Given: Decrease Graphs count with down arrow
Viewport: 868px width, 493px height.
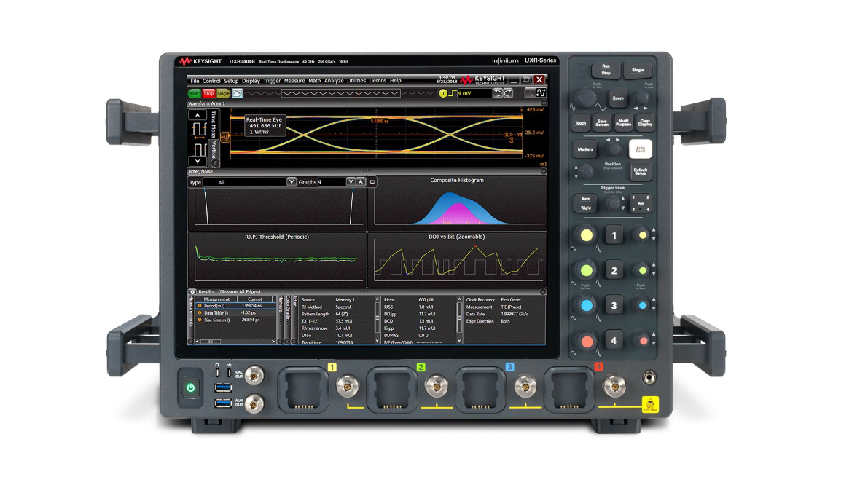Looking at the screenshot, I should pos(351,182).
